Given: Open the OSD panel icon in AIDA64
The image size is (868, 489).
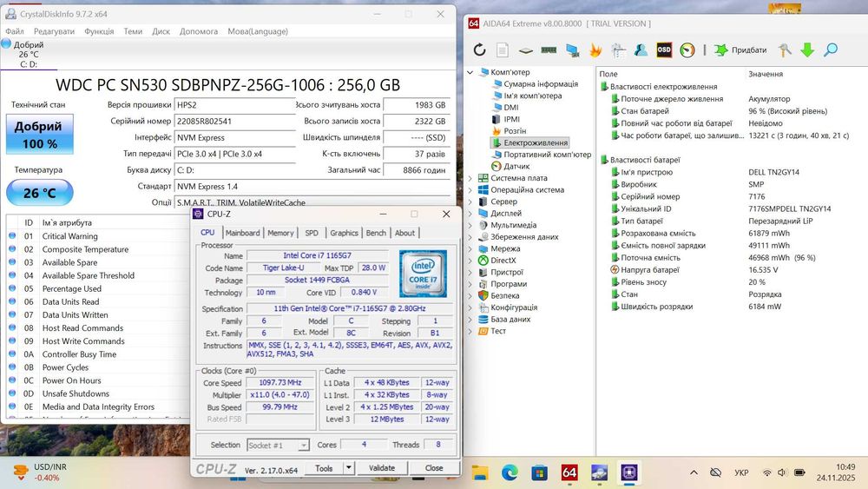Looking at the screenshot, I should 664,50.
